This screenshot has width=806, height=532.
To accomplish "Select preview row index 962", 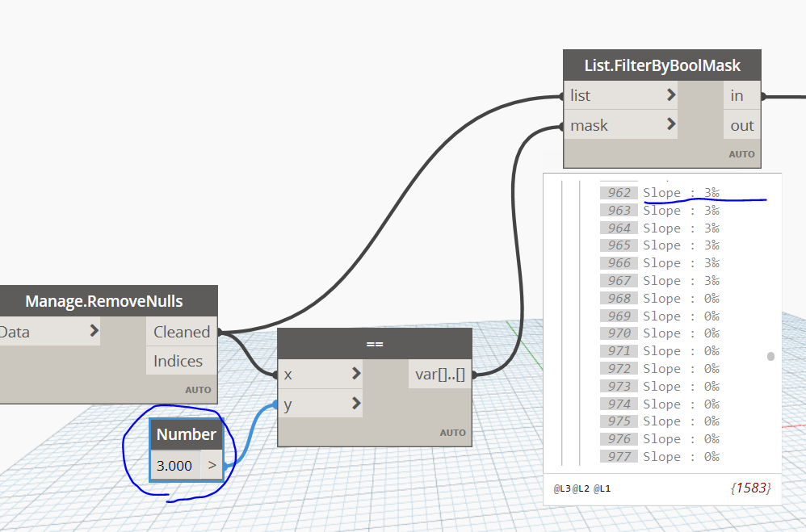I will click(x=619, y=193).
